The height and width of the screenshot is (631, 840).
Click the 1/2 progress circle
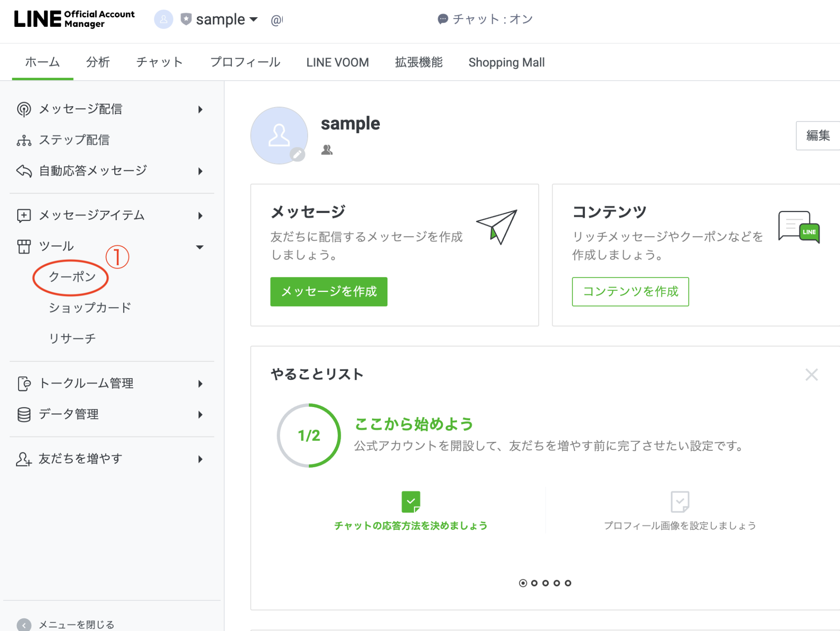click(309, 436)
